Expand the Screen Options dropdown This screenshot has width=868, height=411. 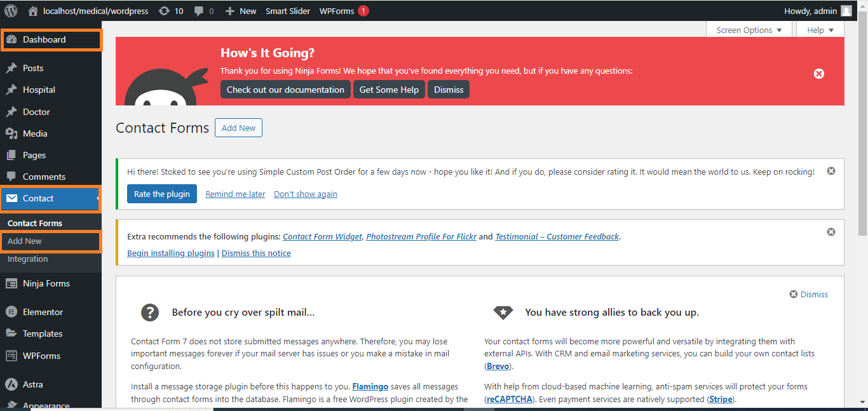pos(749,30)
